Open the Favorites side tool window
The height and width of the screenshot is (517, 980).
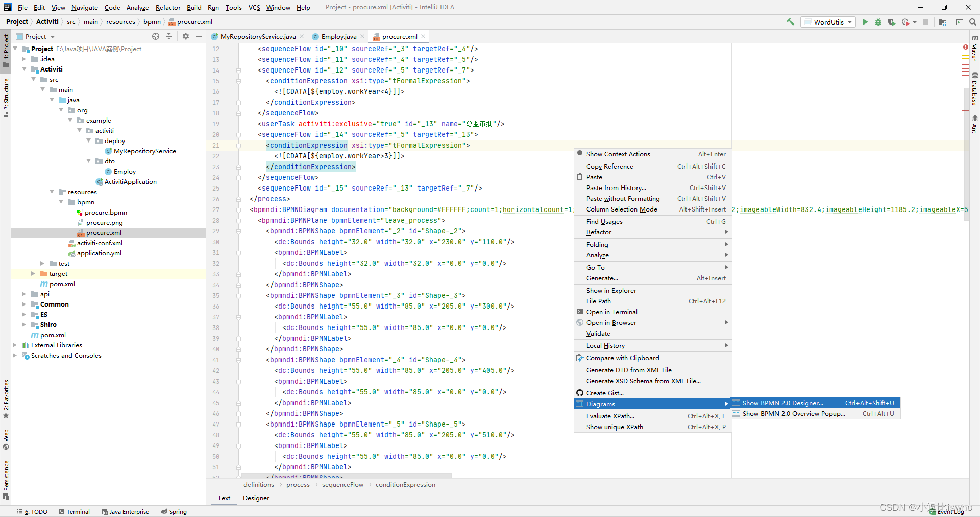click(x=6, y=399)
